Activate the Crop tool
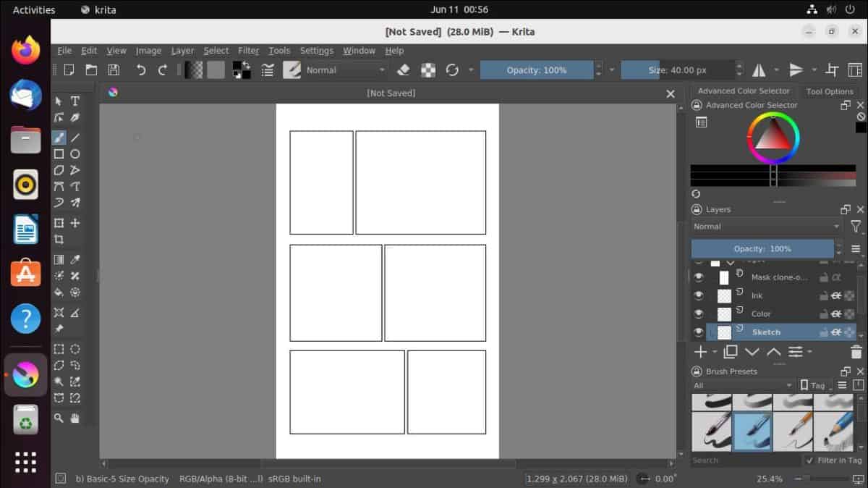The image size is (868, 488). pyautogui.click(x=59, y=239)
